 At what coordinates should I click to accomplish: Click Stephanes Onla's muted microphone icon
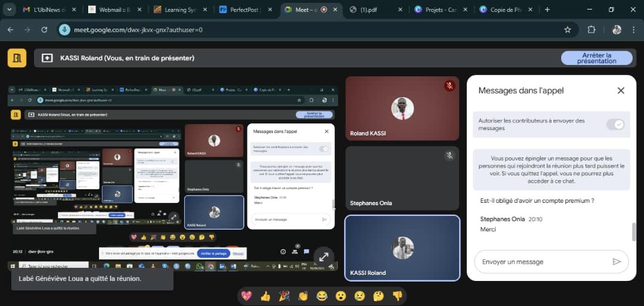(450, 156)
